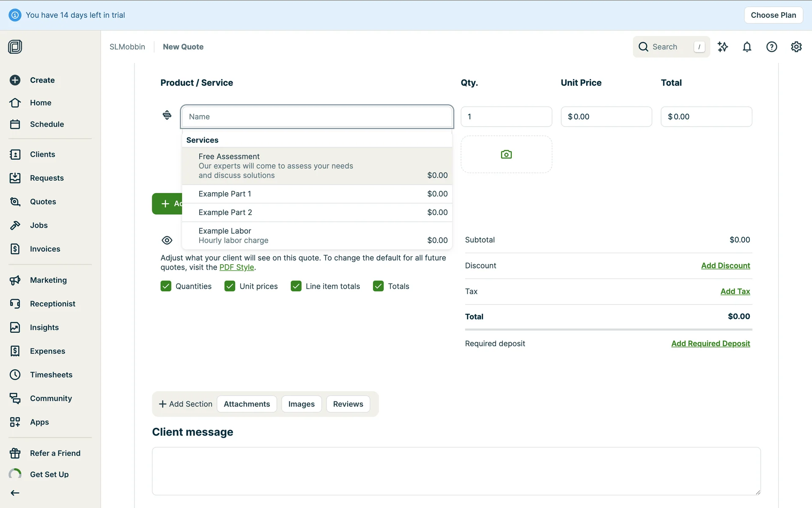812x508 pixels.
Task: Click the Get Set Up progress indicator
Action: (x=15, y=475)
